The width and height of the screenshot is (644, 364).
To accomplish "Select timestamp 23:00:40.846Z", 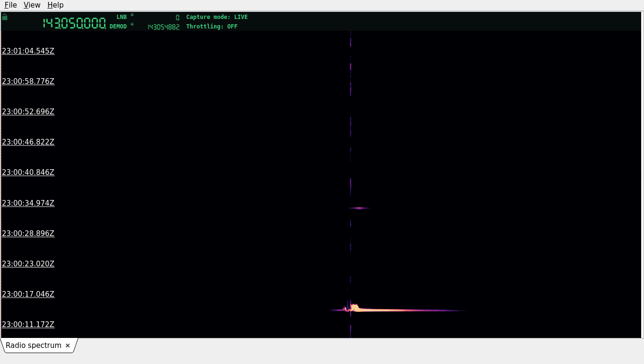I will coord(28,173).
